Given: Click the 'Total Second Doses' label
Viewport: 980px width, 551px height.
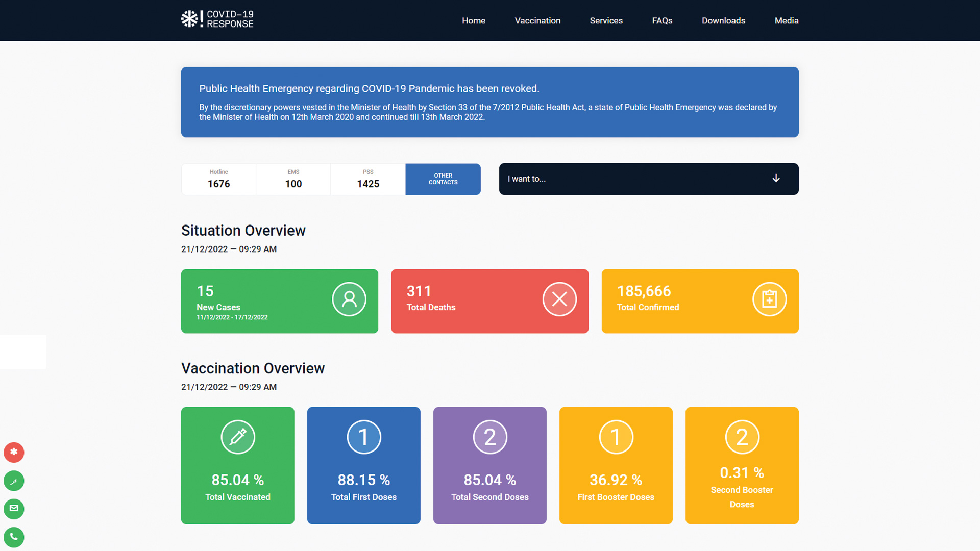Looking at the screenshot, I should (x=490, y=497).
